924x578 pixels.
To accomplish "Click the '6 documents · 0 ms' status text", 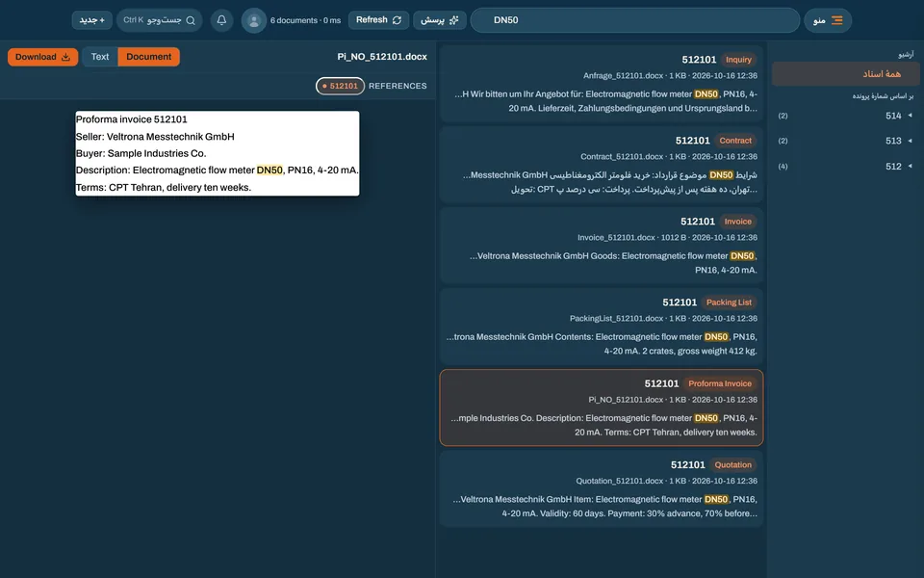I will 305,20.
